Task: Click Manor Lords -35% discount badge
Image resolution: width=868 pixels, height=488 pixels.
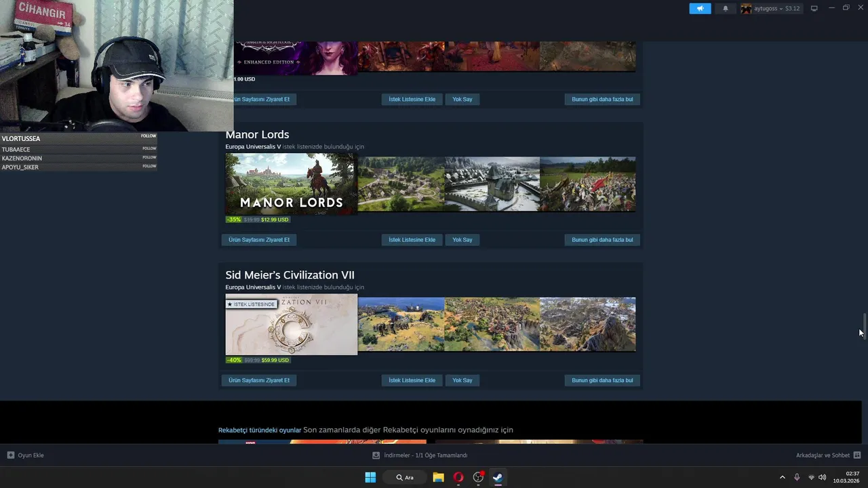Action: 234,220
